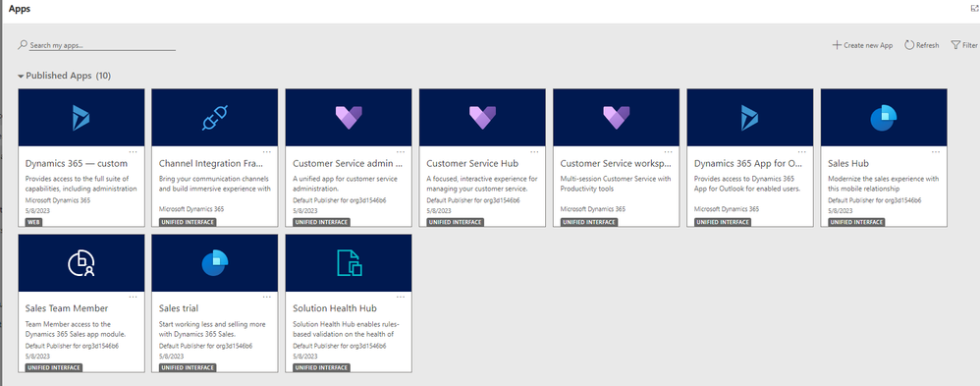Click the Customer Service workspace heart icon

616,118
